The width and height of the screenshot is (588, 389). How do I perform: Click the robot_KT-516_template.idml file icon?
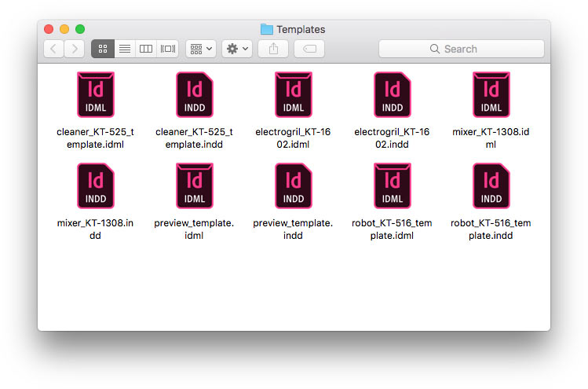point(392,185)
